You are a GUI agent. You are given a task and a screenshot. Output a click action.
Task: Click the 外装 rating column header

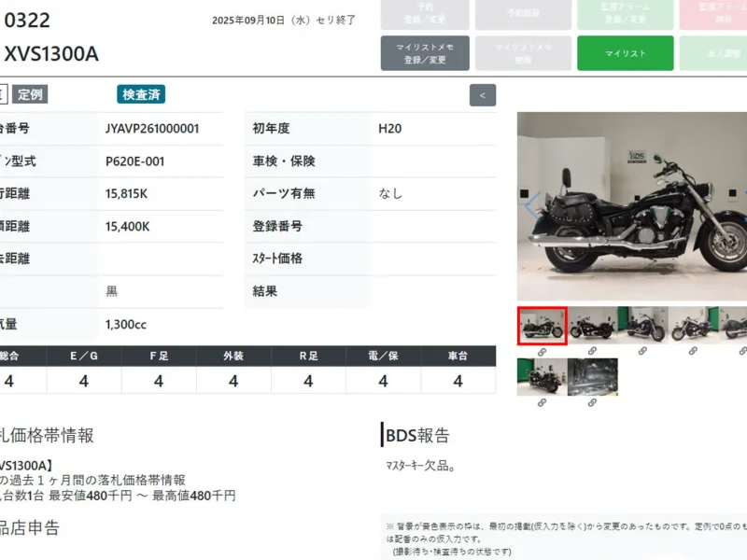(x=233, y=357)
